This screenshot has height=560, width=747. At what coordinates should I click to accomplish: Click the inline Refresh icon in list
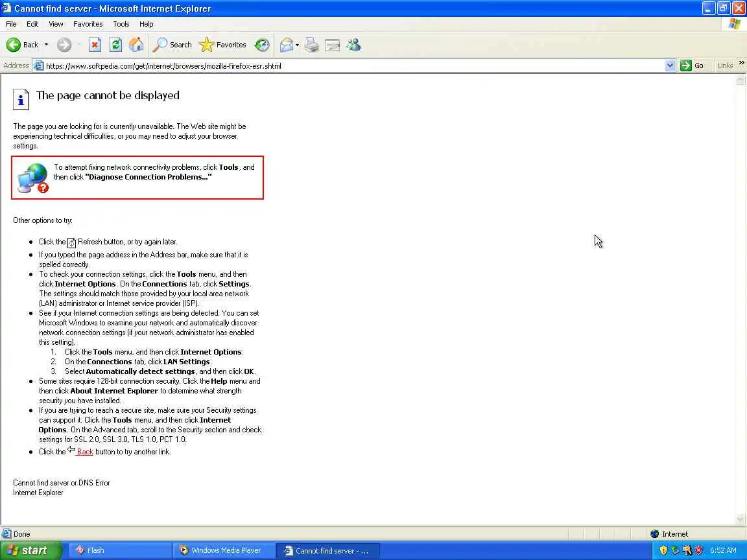point(71,243)
